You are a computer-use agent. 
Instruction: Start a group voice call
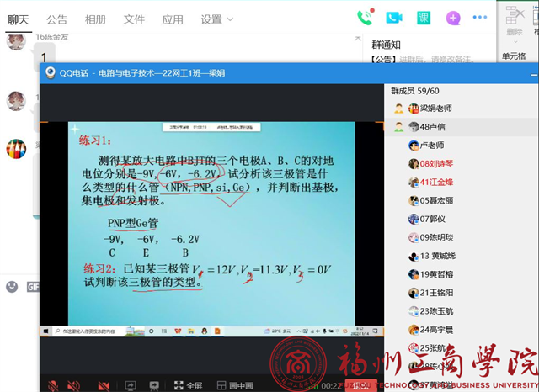(x=365, y=18)
